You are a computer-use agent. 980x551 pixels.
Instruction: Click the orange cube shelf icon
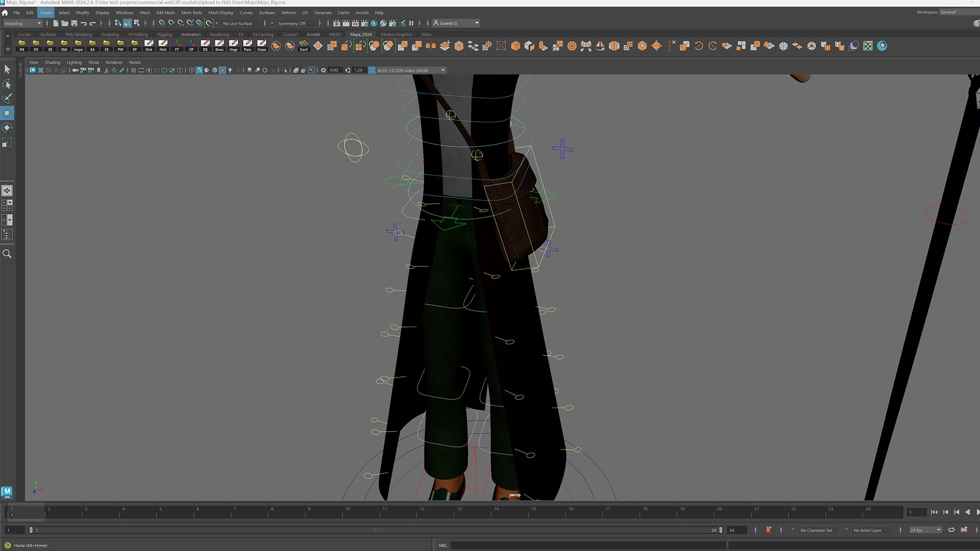[516, 46]
